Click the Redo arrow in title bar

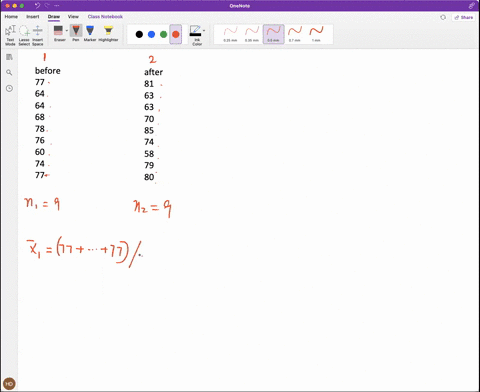[47, 6]
